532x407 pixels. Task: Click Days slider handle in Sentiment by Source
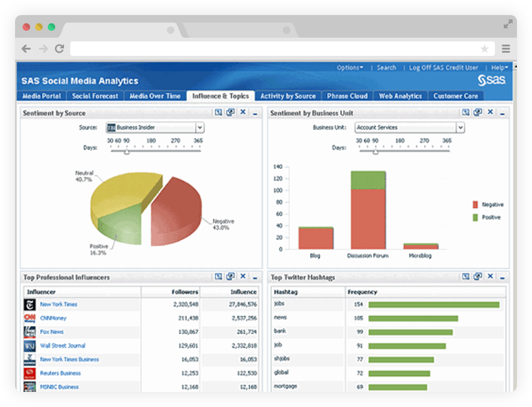click(x=127, y=151)
